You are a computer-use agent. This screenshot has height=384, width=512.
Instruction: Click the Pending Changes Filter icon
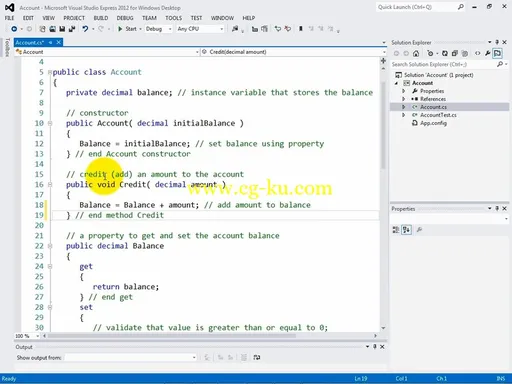point(430,53)
